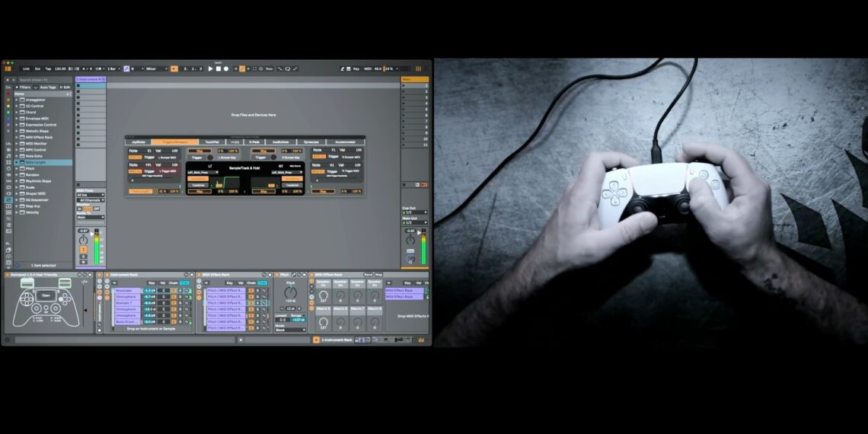868x434 pixels.
Task: Click the Rand button in MIDI Effect Rack
Action: [368, 274]
